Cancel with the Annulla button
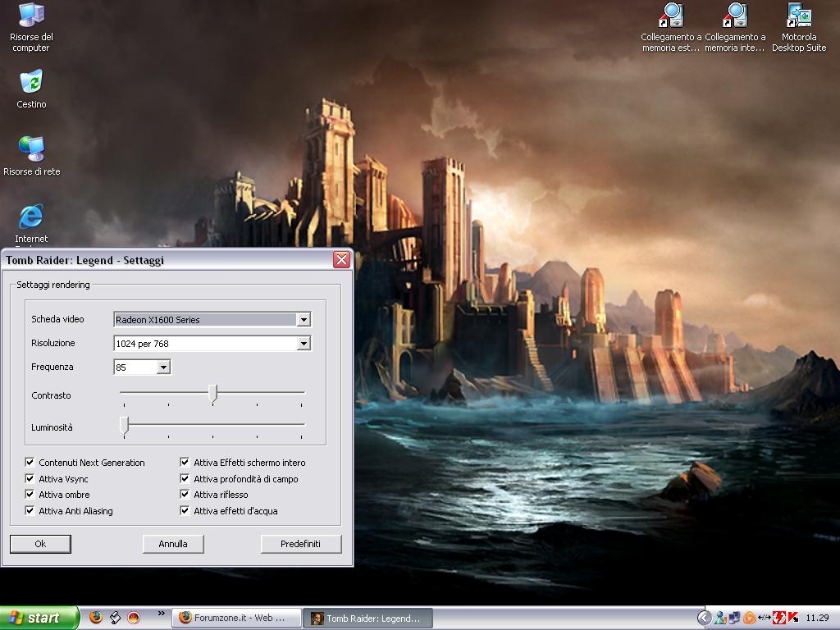The width and height of the screenshot is (840, 630). pyautogui.click(x=173, y=544)
